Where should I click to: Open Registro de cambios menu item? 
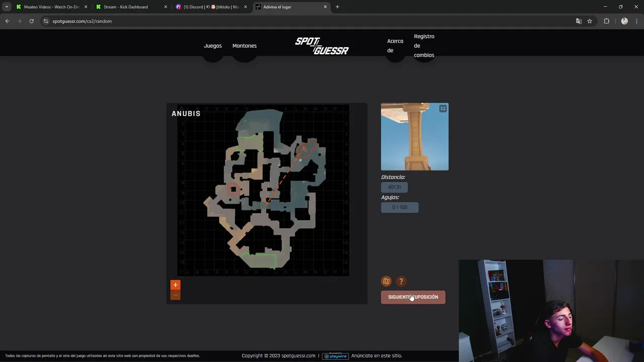coord(424,46)
